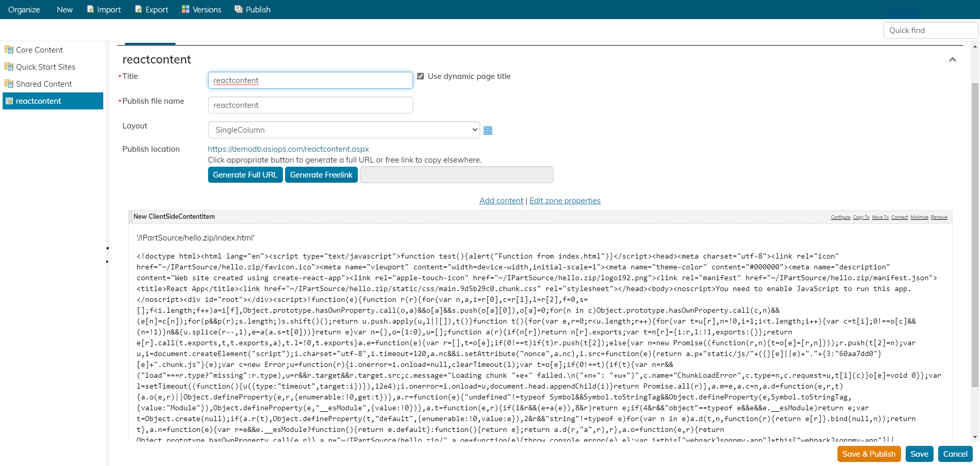Click the New ClientSideContentItem title
Viewport: 980px width, 466px height.
click(174, 216)
